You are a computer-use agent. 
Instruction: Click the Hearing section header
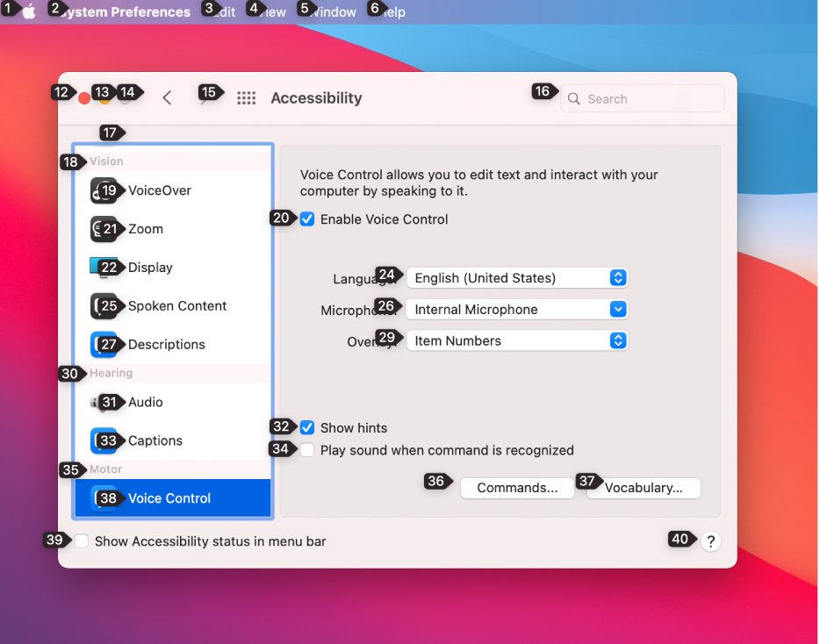pyautogui.click(x=111, y=373)
